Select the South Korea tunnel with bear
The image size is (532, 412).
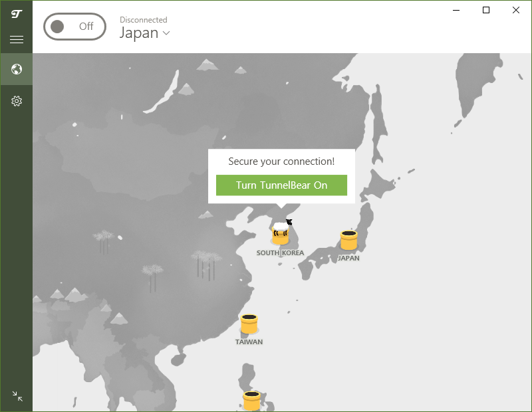coord(281,233)
